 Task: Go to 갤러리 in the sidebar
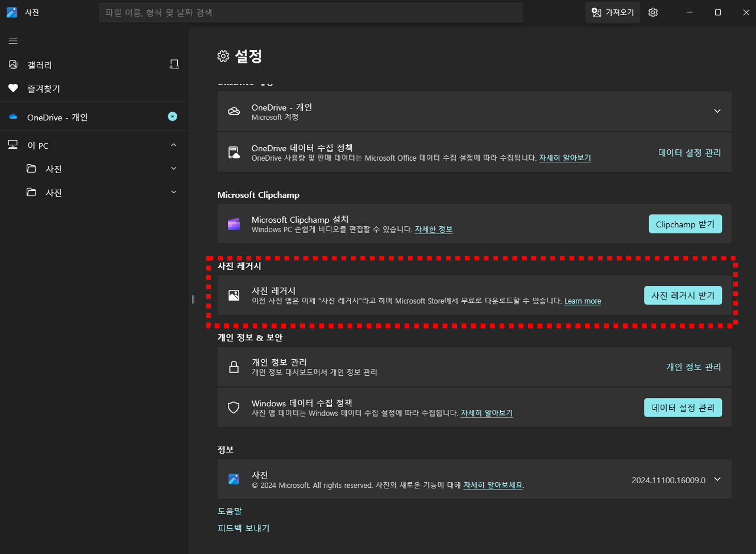coord(39,65)
